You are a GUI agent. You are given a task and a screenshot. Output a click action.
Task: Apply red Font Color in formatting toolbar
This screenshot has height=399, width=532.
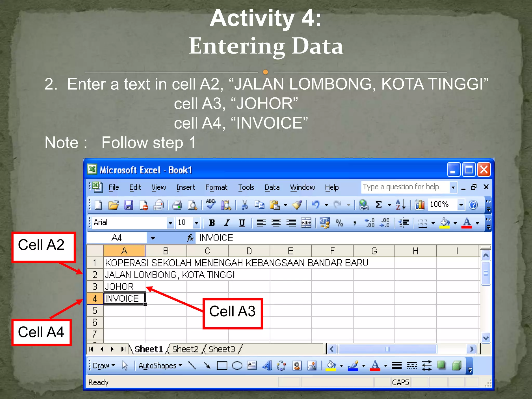tap(467, 223)
